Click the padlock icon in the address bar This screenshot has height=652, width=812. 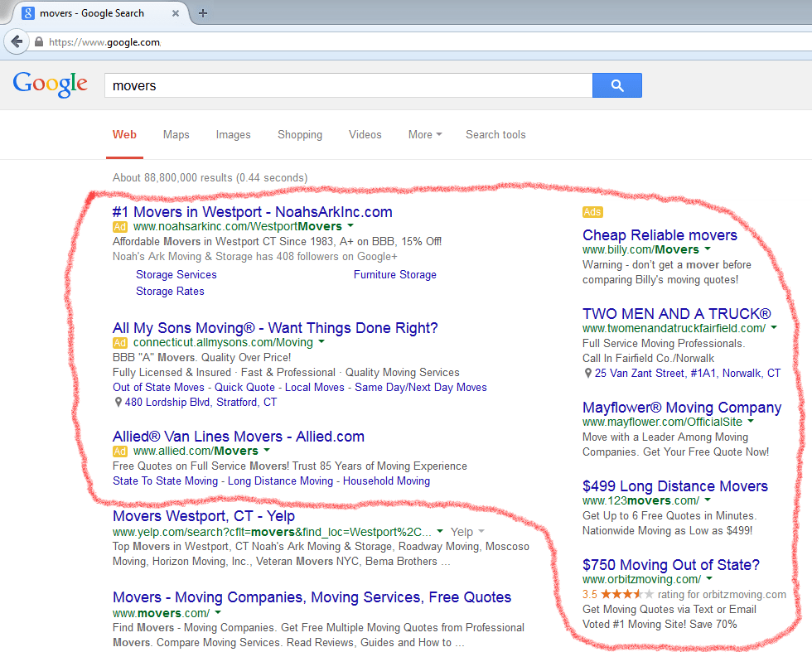[x=38, y=41]
